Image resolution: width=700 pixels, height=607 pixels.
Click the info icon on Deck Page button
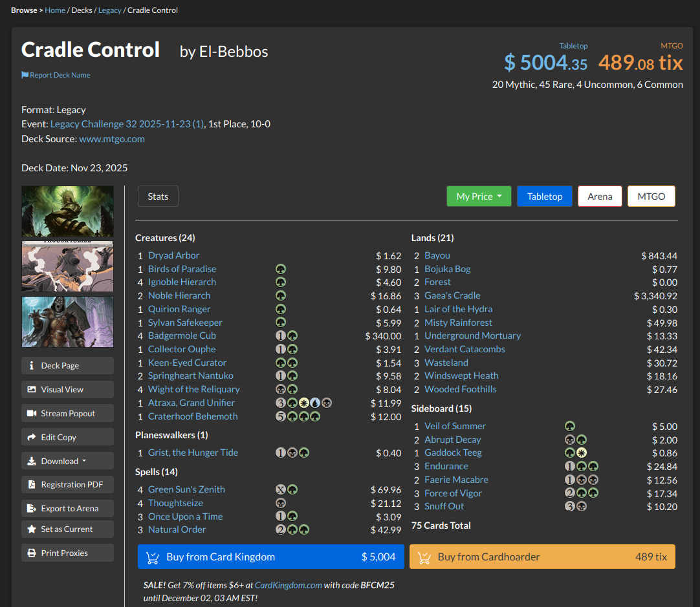coord(31,365)
